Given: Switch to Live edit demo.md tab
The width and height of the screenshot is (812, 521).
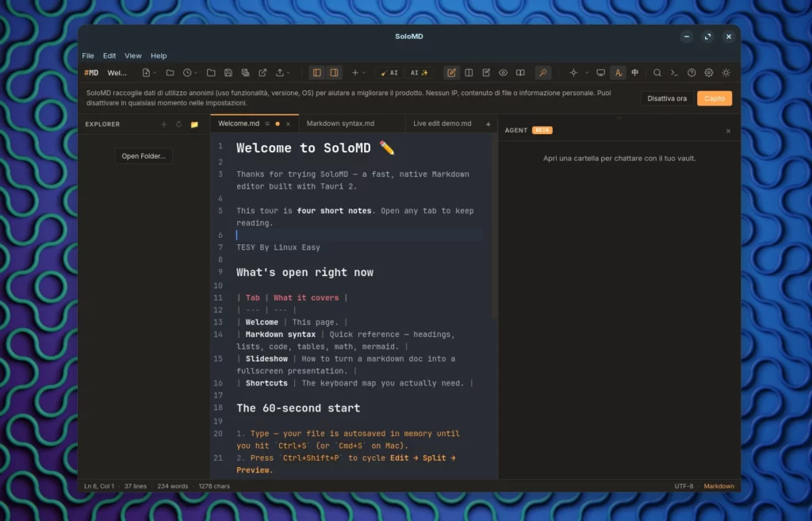Looking at the screenshot, I should pyautogui.click(x=442, y=124).
